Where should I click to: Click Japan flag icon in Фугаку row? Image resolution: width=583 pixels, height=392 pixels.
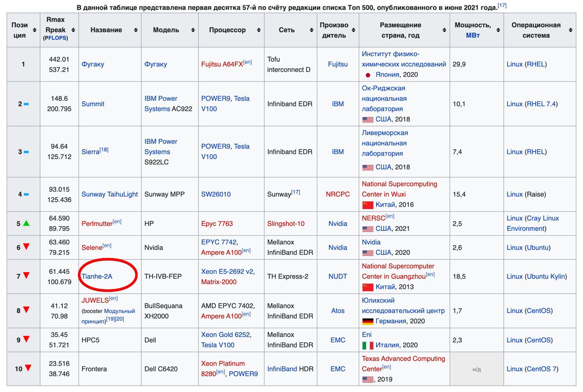[368, 75]
